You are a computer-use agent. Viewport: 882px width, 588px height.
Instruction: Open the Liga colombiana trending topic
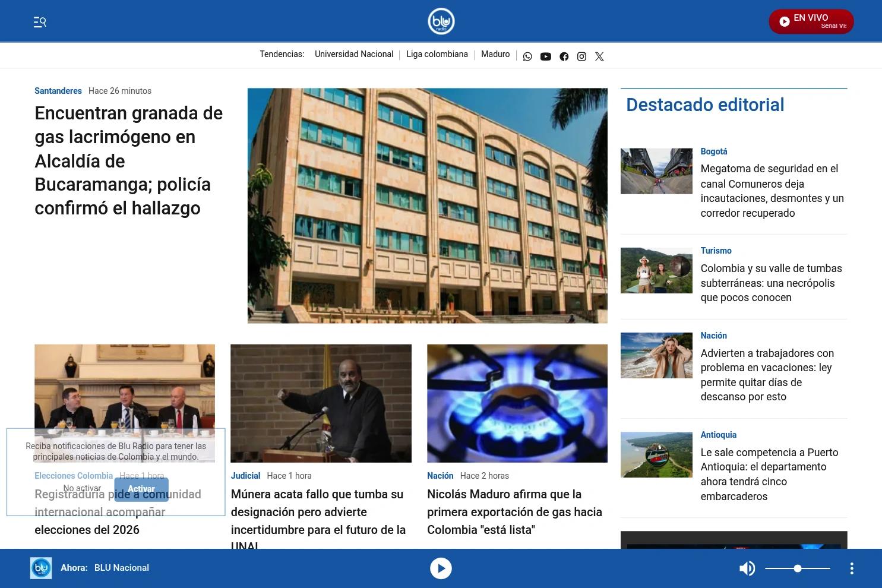click(x=437, y=54)
